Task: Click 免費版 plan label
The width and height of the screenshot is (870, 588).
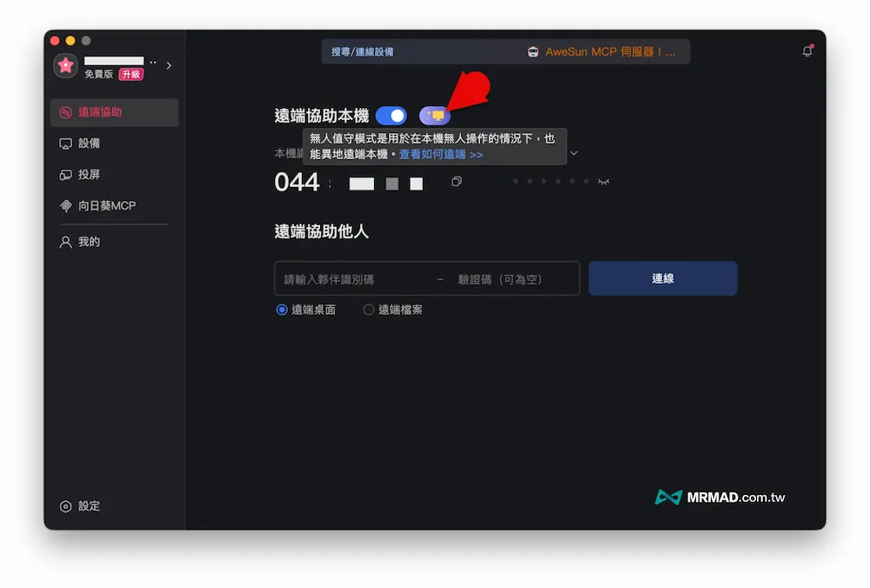Action: (x=99, y=74)
